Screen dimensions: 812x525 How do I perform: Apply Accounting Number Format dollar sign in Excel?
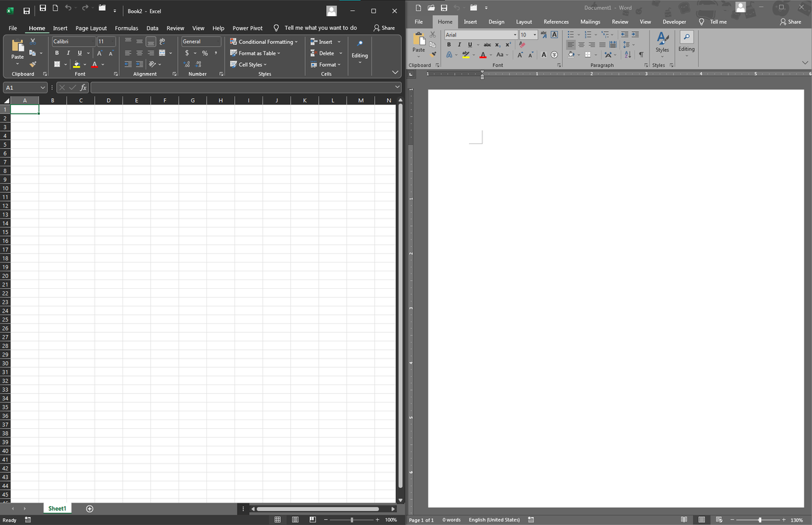(x=187, y=53)
